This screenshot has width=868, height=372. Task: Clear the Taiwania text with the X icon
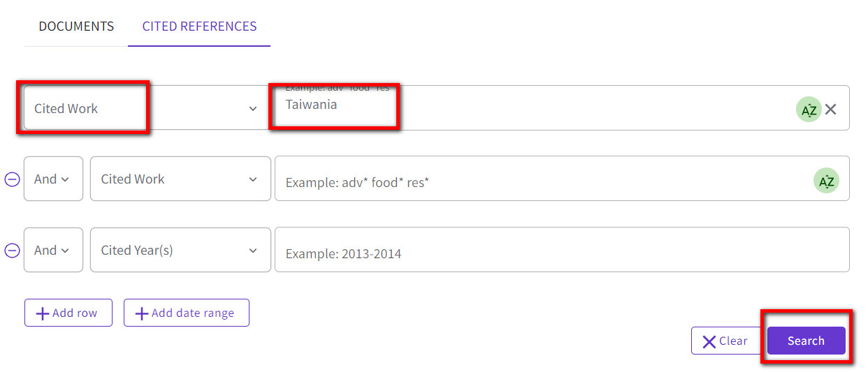pyautogui.click(x=830, y=109)
